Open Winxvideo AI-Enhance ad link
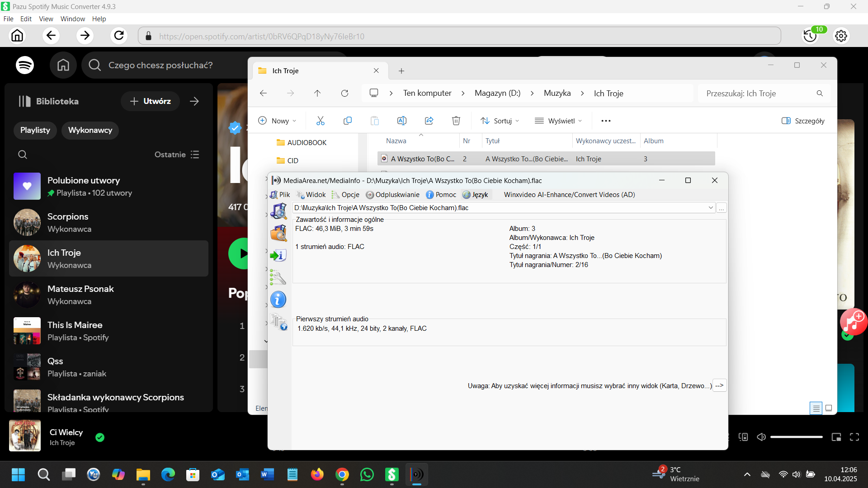This screenshot has height=488, width=868. (570, 195)
